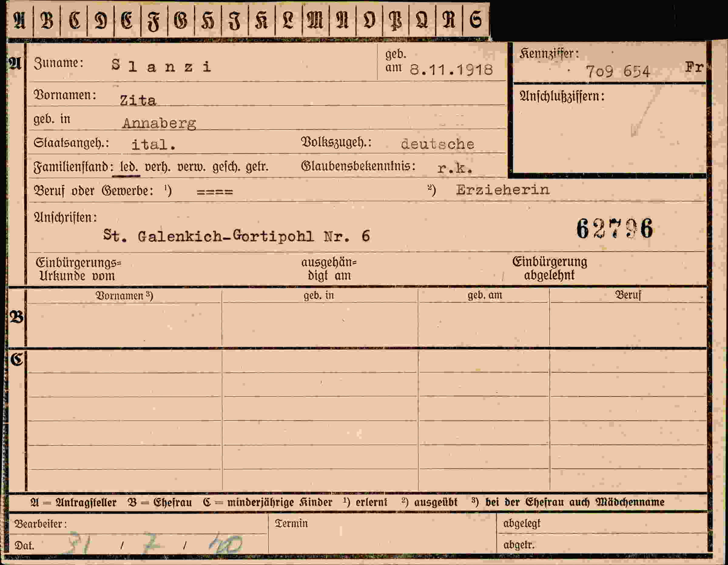This screenshot has width=728, height=565.
Task: Select the H tab in the alphabet index strip
Action: coord(208,20)
